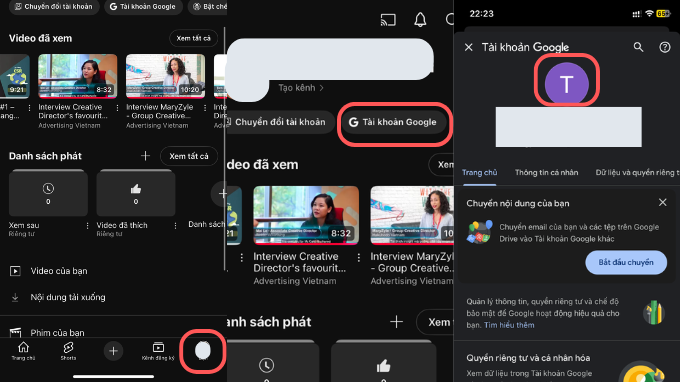Tap the plus create button in bottom bar

tap(113, 351)
